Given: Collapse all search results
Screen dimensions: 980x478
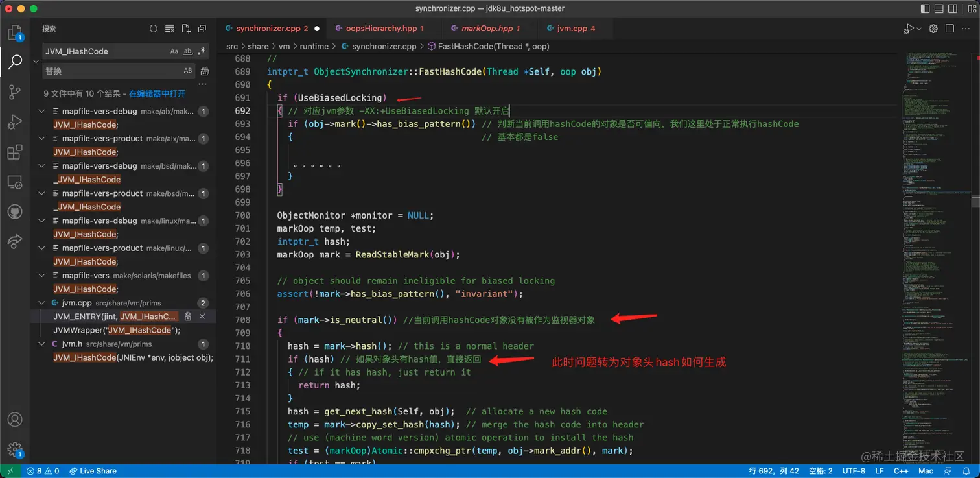Looking at the screenshot, I should tap(202, 29).
